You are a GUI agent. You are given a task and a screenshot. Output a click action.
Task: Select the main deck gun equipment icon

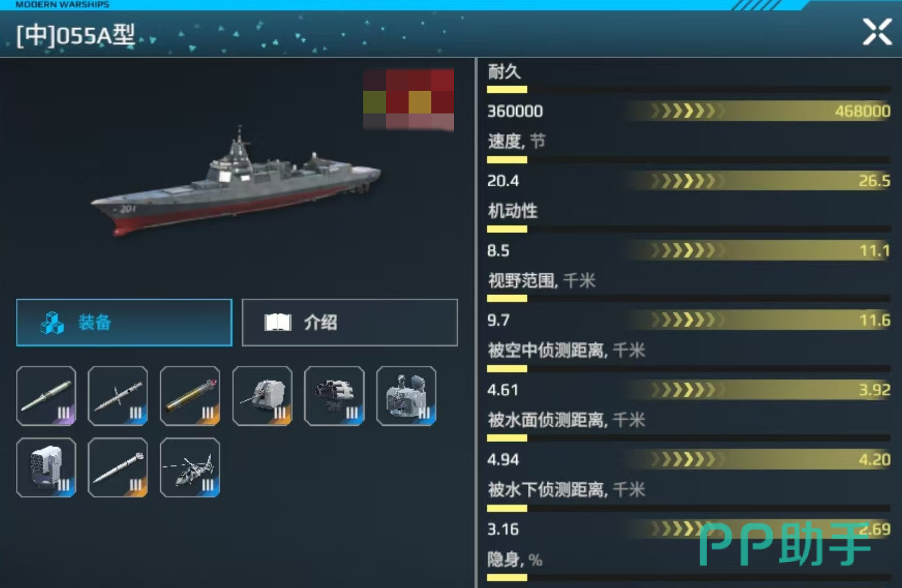[262, 396]
